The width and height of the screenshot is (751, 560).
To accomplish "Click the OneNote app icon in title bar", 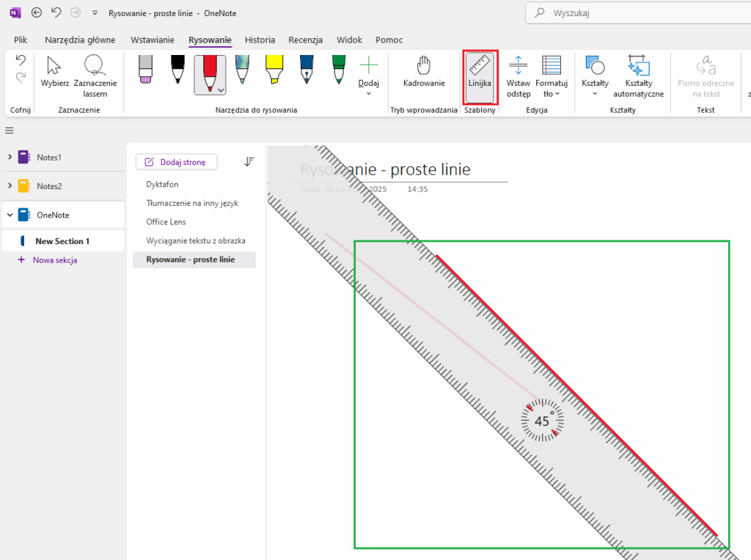I will pos(15,13).
